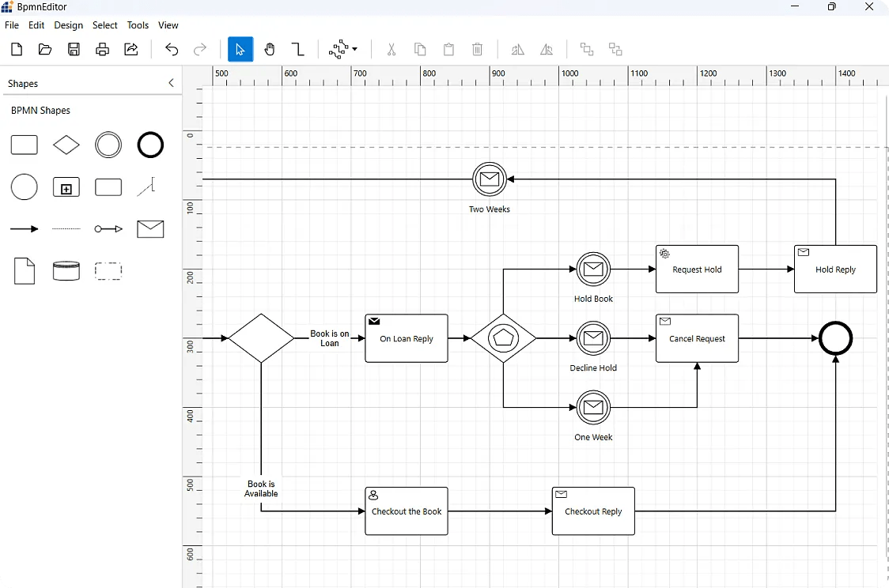This screenshot has width=889, height=588.
Task: Collapse the Shapes panel with the chevron
Action: (x=172, y=82)
